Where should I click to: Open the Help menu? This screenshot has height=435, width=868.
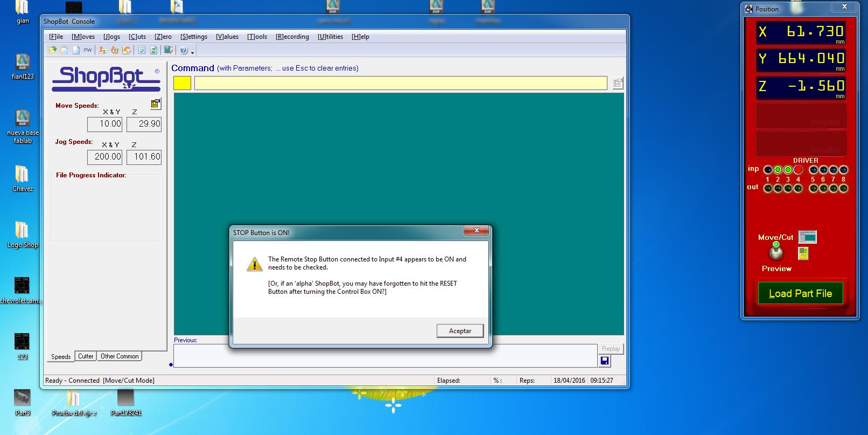click(360, 37)
